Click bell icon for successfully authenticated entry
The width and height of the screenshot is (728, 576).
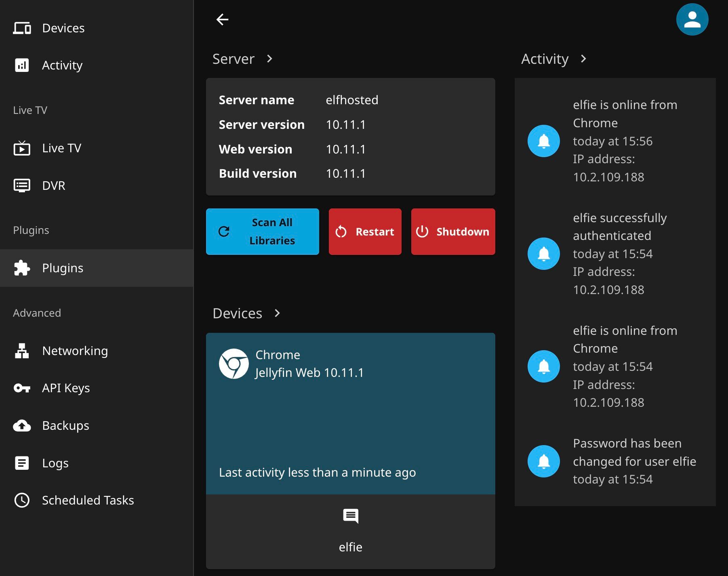click(544, 254)
